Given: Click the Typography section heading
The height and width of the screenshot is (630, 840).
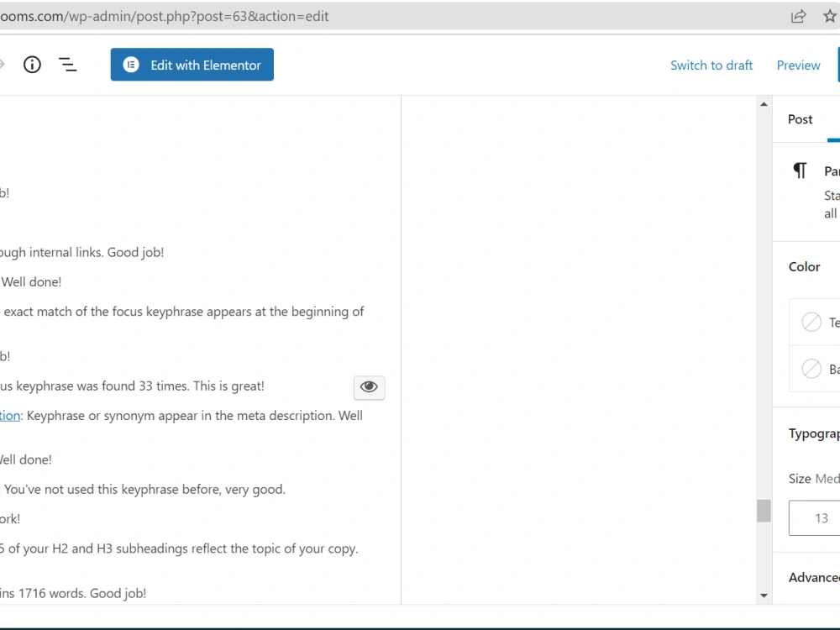Looking at the screenshot, I should tap(814, 433).
